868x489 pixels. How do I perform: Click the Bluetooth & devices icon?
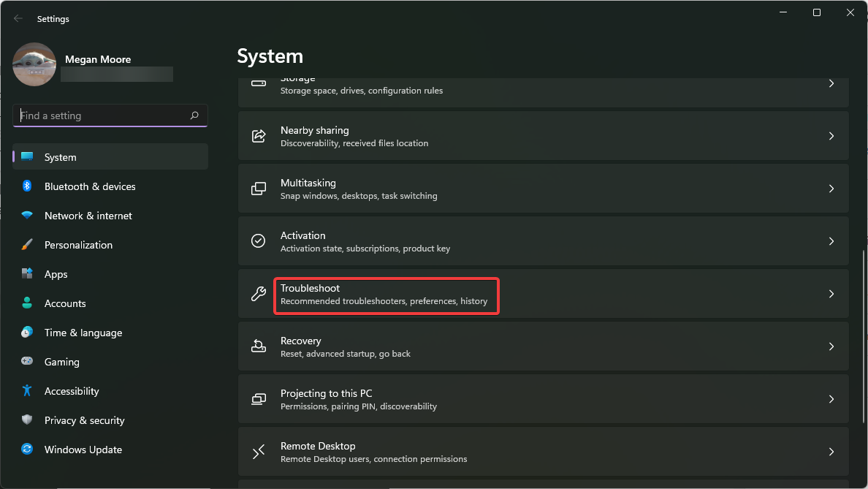(x=27, y=186)
